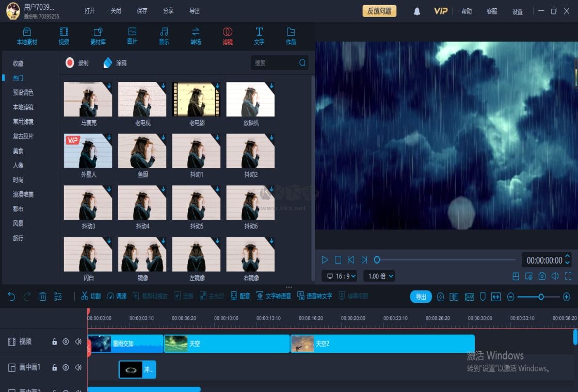Click the 反馈问题 feedback button

click(379, 11)
